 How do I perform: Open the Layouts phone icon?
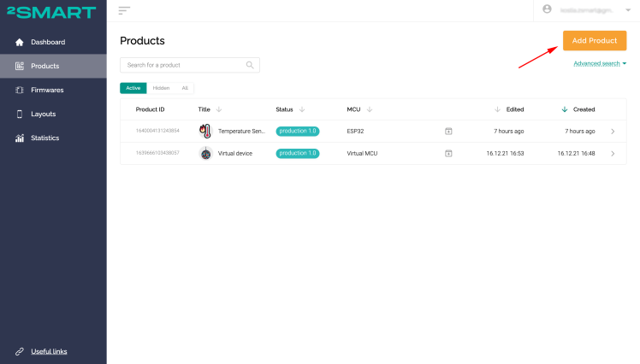pyautogui.click(x=19, y=114)
